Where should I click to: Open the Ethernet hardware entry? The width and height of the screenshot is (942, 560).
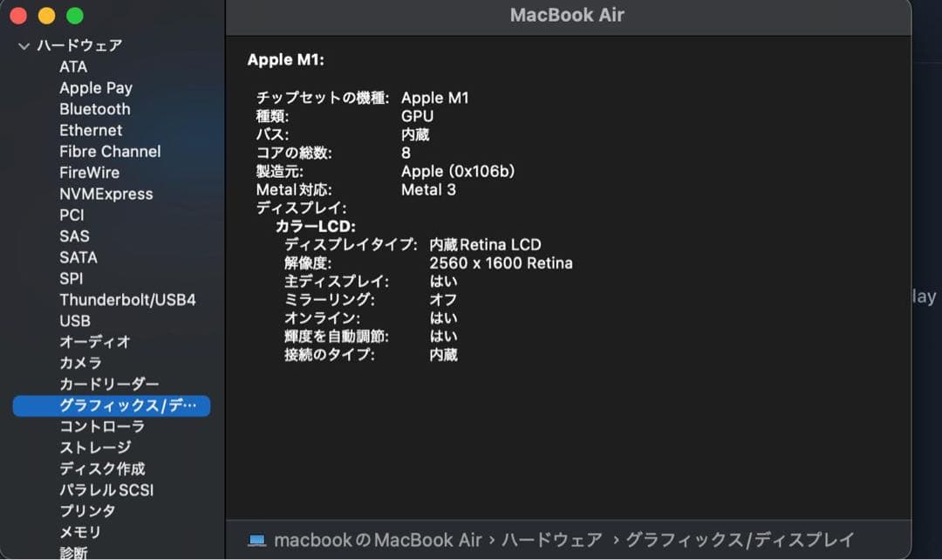(x=91, y=130)
